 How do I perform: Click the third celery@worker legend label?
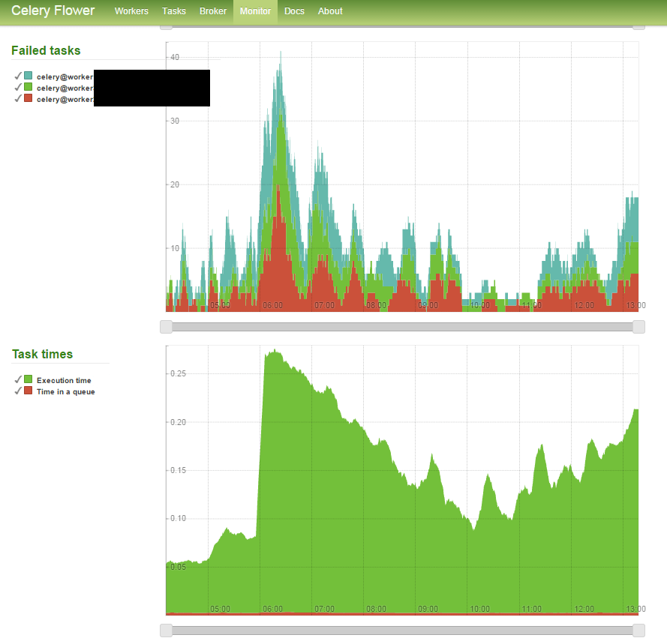[65, 100]
